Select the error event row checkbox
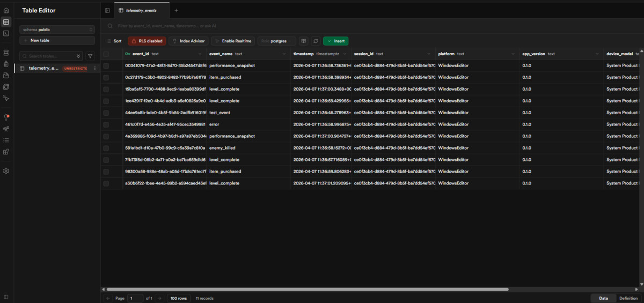The image size is (644, 303). tap(106, 124)
